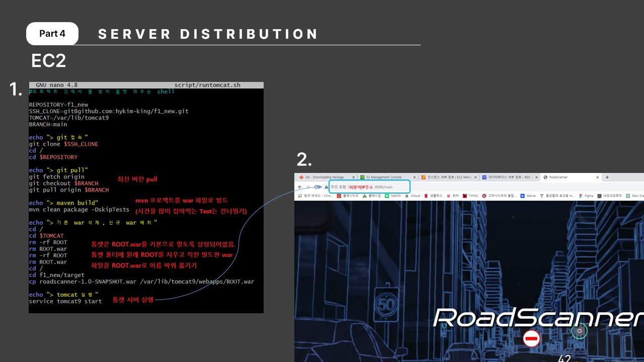Click the GNU nano 4.8 header text
This screenshot has height=362, width=644.
click(x=57, y=85)
